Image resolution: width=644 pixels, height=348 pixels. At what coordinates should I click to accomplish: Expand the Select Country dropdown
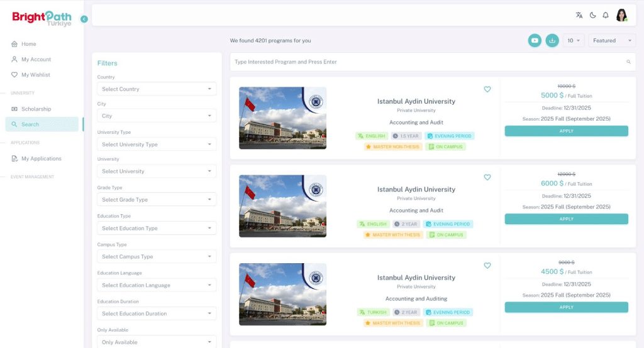[157, 89]
